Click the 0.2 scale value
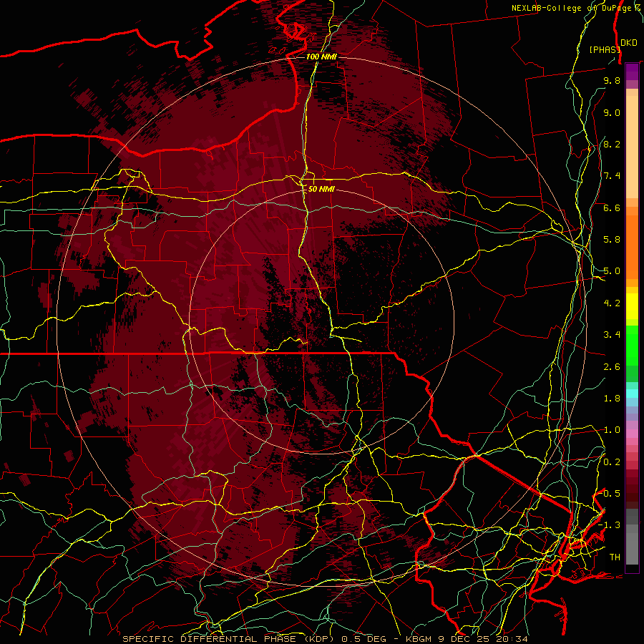Viewport: 644px width, 644px height. point(612,462)
